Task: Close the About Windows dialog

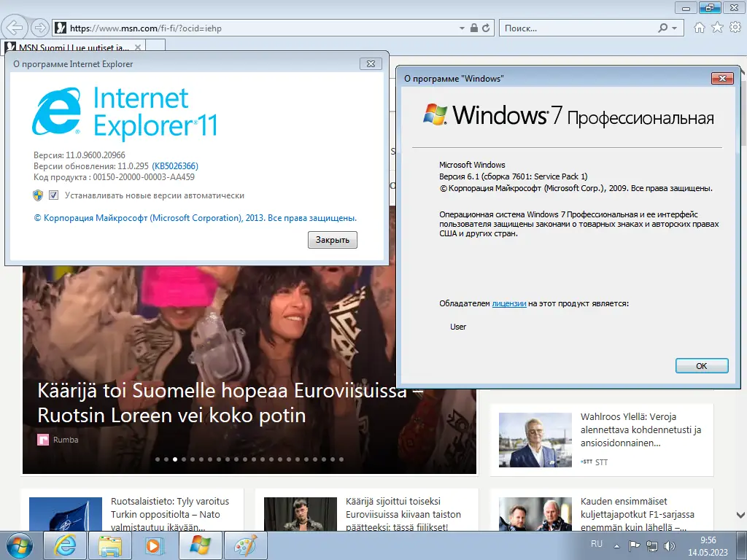Action: (722, 78)
